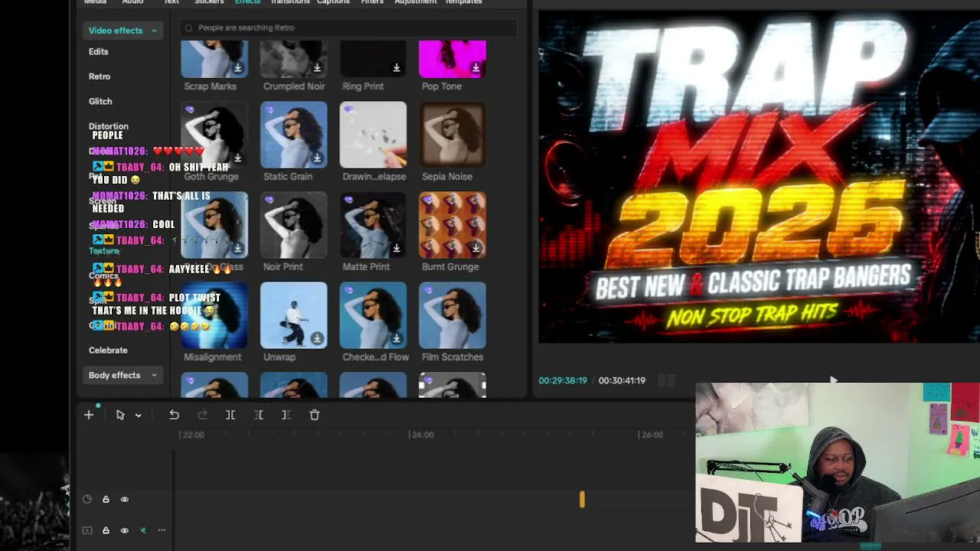The height and width of the screenshot is (551, 980).
Task: Download the Crumpled Noir effect
Action: (317, 68)
